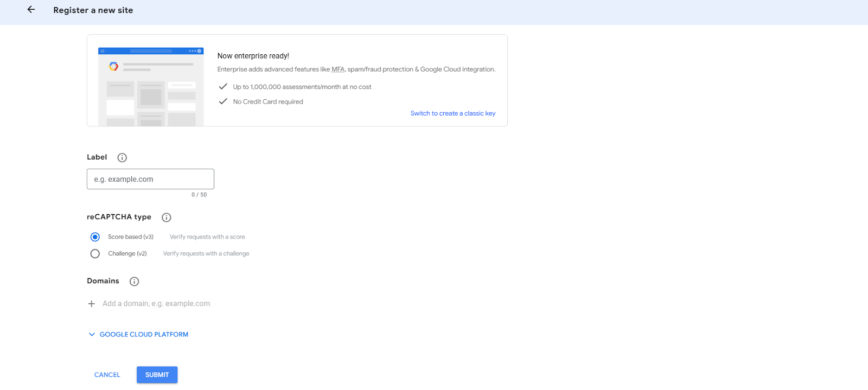
Task: Click 'Verify requests with a score' text
Action: 207,237
